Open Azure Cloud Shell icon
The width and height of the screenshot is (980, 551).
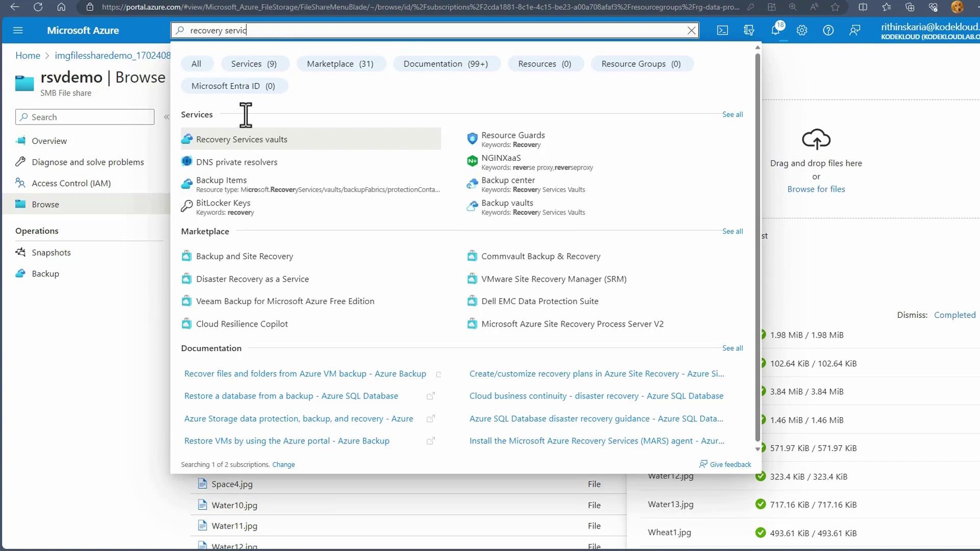(x=722, y=30)
